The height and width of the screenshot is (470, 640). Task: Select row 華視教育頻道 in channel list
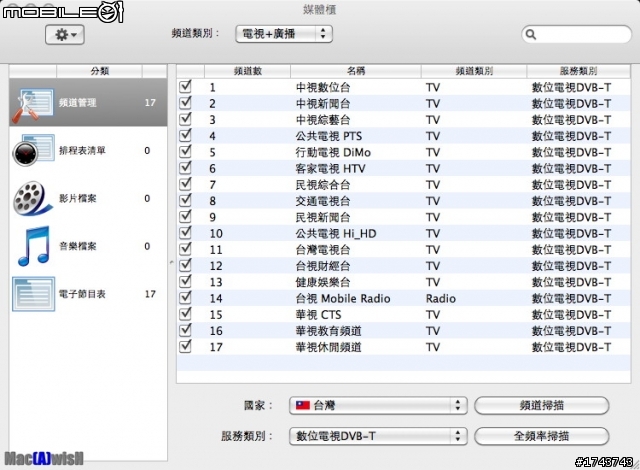coord(404,330)
